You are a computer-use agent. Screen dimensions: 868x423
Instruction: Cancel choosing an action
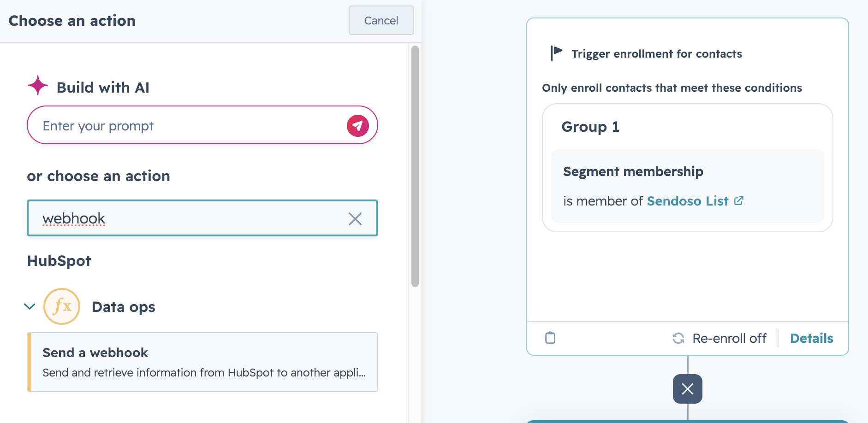(x=381, y=20)
